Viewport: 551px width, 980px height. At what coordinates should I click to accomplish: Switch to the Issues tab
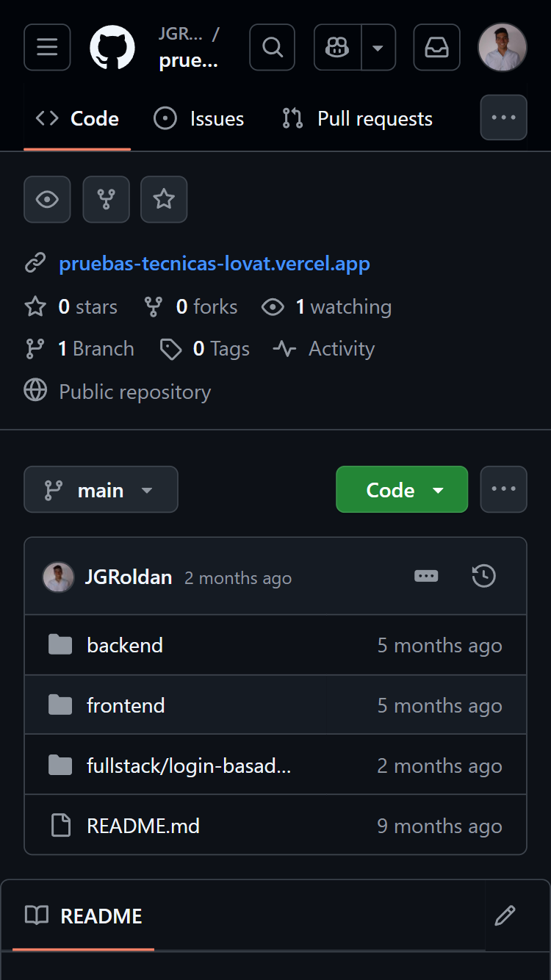click(198, 118)
